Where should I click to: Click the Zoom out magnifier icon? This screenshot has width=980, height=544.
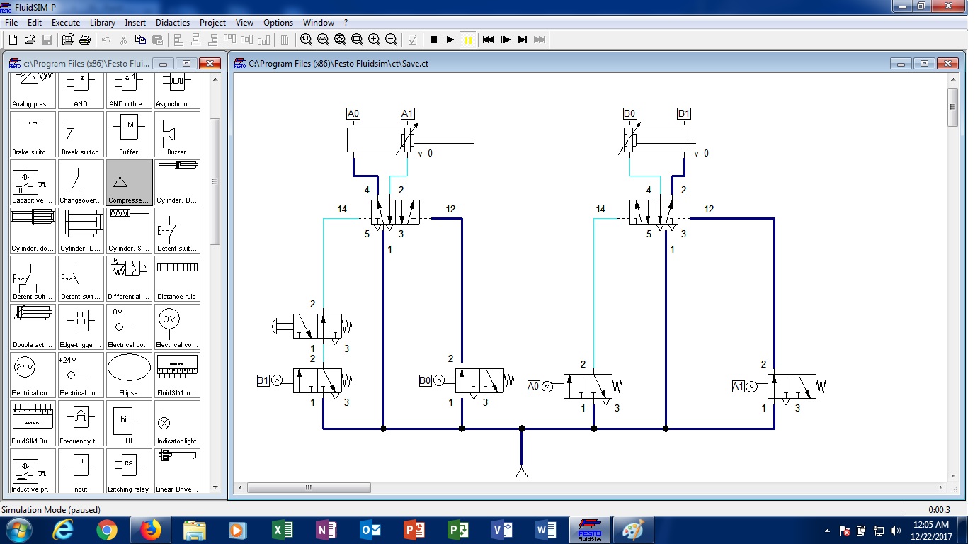[391, 40]
